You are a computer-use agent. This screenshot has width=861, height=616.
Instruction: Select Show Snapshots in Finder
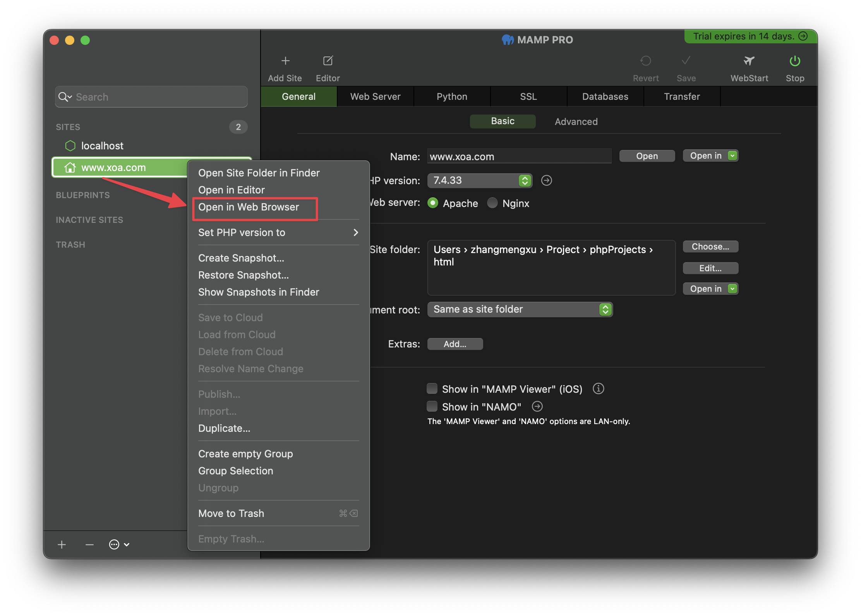tap(278, 292)
